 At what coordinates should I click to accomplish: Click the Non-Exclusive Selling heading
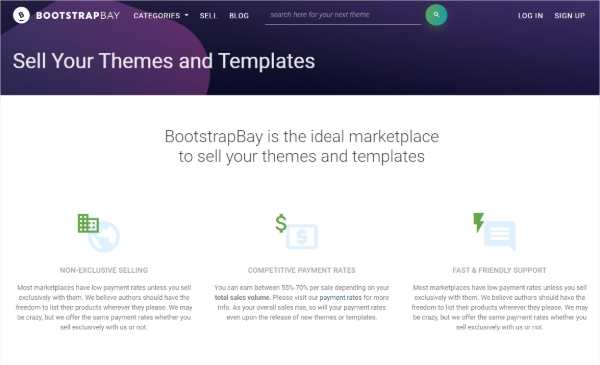coord(104,270)
